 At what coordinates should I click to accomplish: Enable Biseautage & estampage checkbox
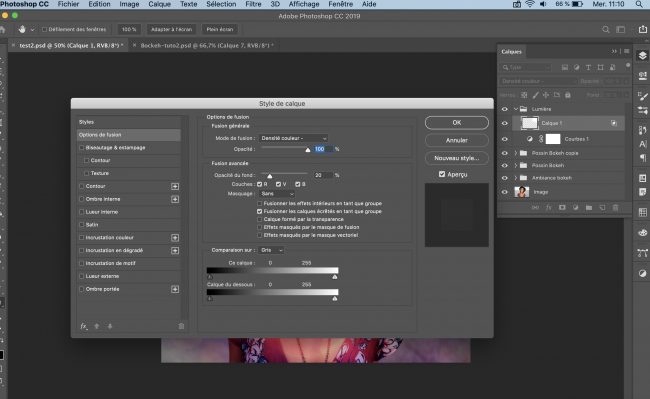pyautogui.click(x=81, y=148)
